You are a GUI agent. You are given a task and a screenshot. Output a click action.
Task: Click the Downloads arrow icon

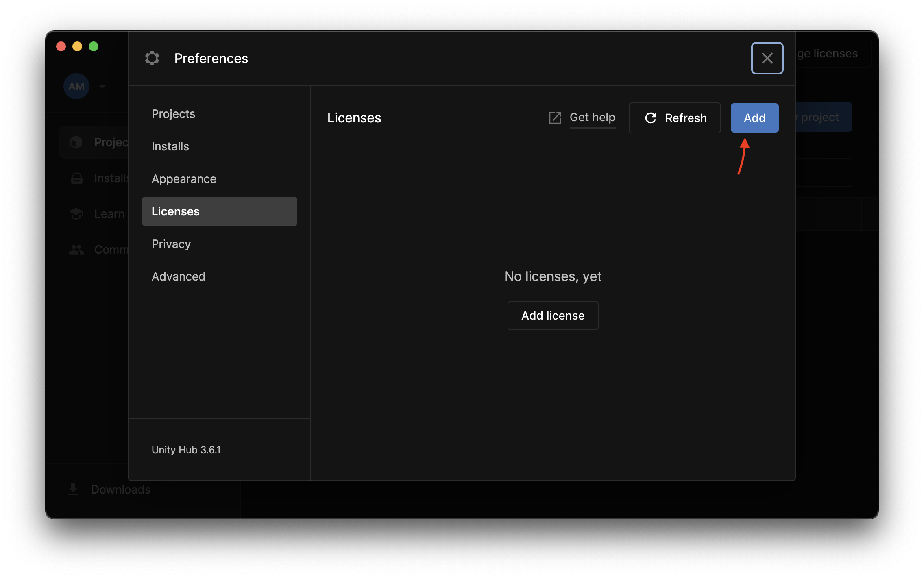point(73,489)
